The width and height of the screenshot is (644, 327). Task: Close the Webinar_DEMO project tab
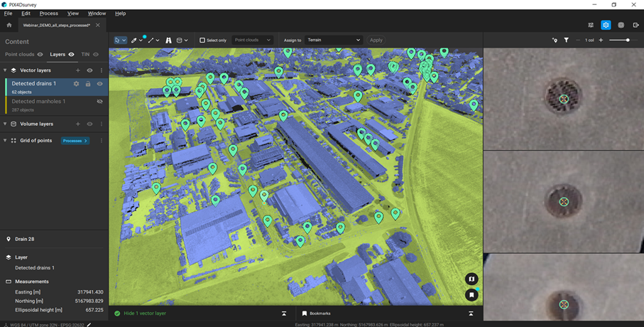[98, 25]
